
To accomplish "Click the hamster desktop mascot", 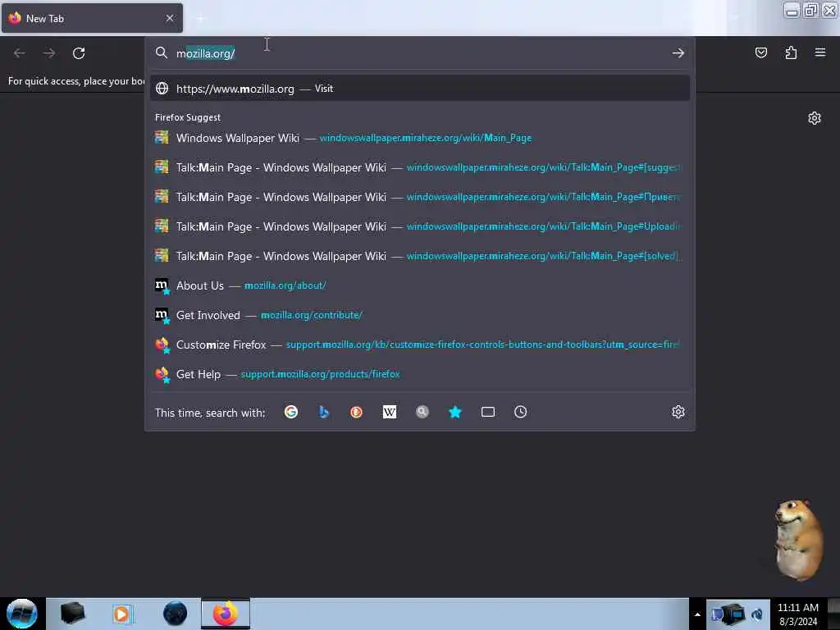I will tap(799, 540).
